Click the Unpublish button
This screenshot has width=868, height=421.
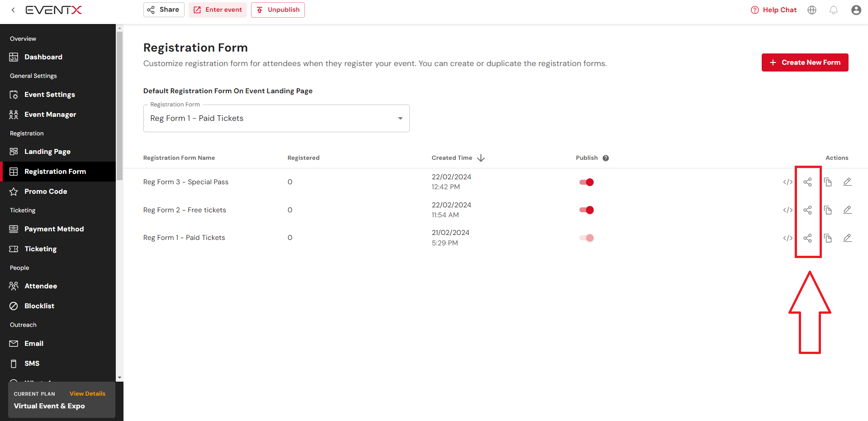click(x=278, y=10)
